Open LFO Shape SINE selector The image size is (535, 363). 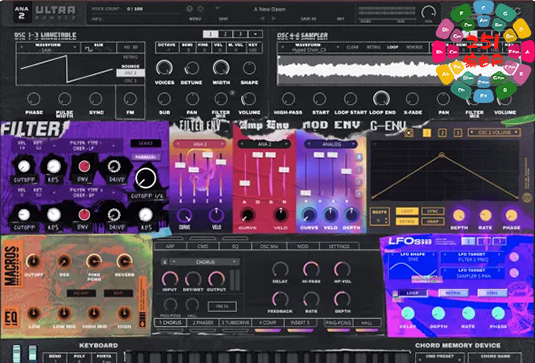click(412, 257)
